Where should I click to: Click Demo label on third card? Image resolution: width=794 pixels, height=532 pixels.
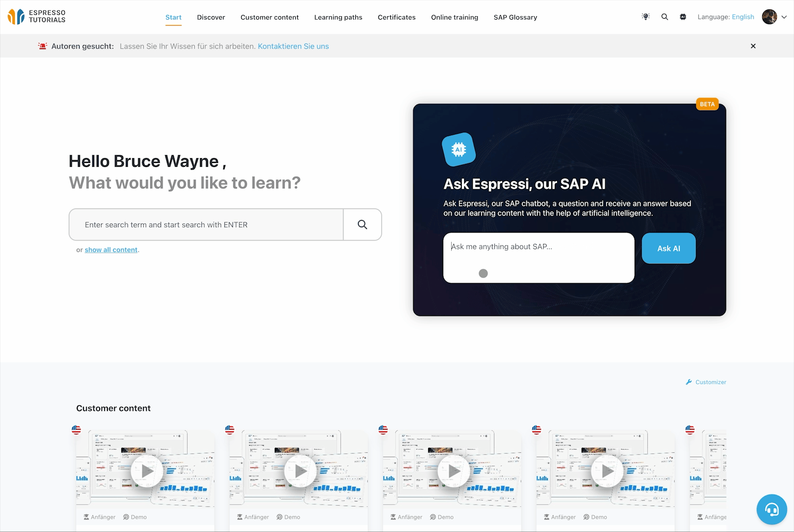click(442, 517)
